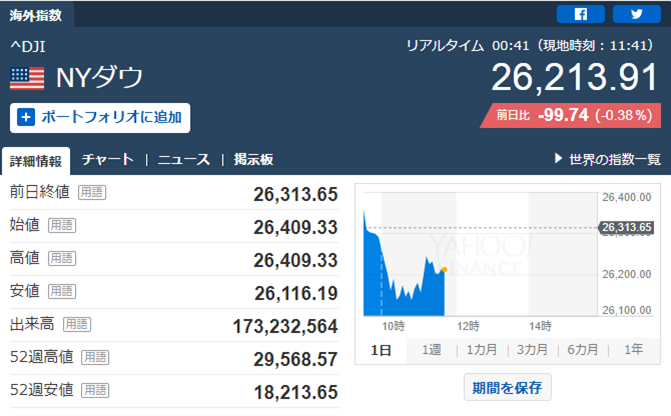Open the 用語 glossary tag beside 出来高
671x416 pixels.
click(x=77, y=324)
